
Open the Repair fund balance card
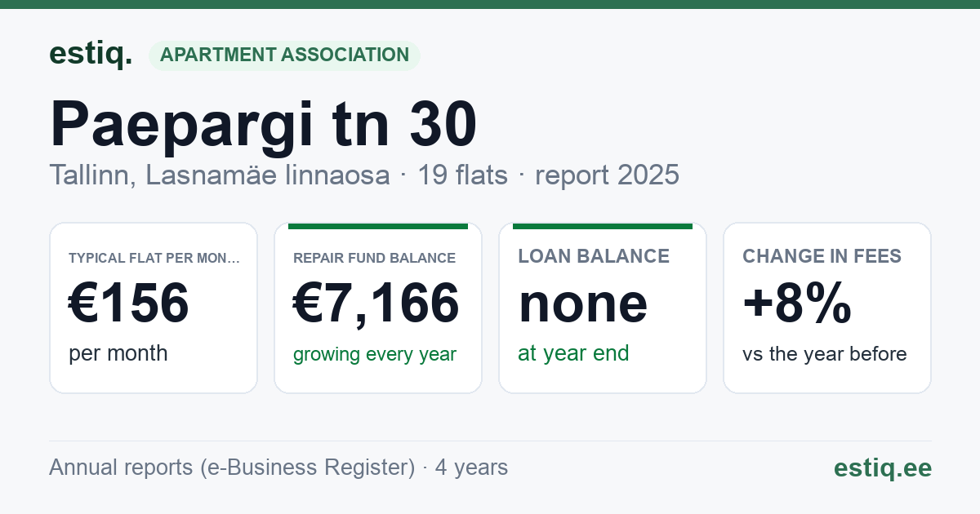point(378,308)
